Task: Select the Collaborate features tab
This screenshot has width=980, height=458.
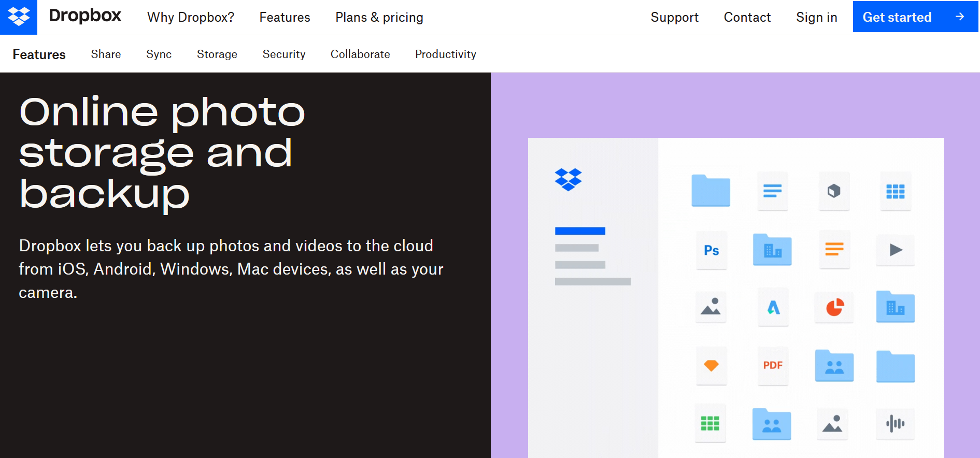Action: [360, 54]
